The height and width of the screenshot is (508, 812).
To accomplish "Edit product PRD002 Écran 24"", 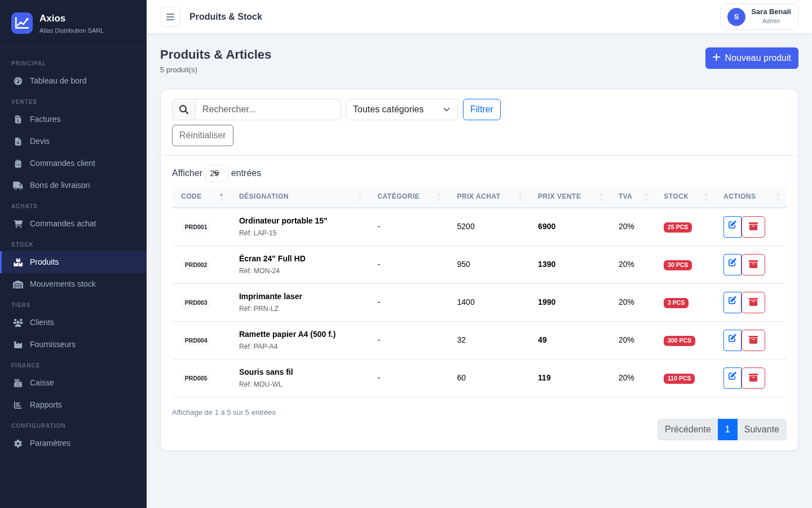I will [x=732, y=265].
